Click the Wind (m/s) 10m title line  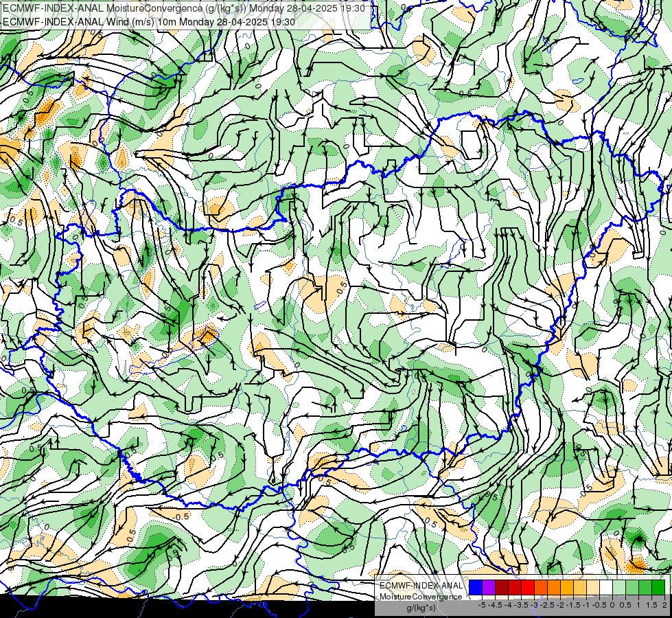149,22
